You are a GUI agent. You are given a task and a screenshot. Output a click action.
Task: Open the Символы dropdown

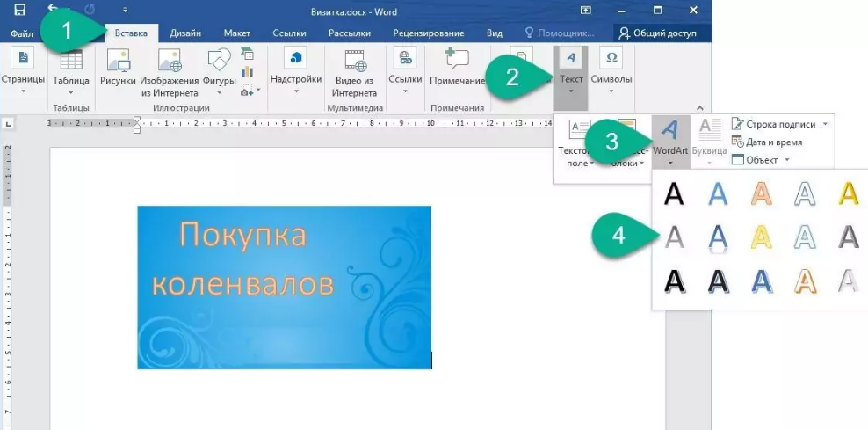pos(611,72)
